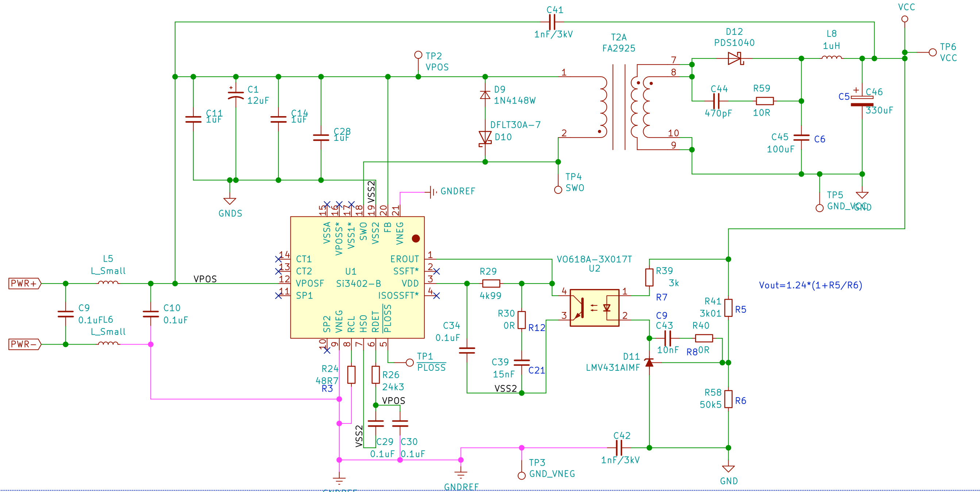The width and height of the screenshot is (980, 492).
Task: Select the blue C21 annotation text
Action: click(537, 370)
